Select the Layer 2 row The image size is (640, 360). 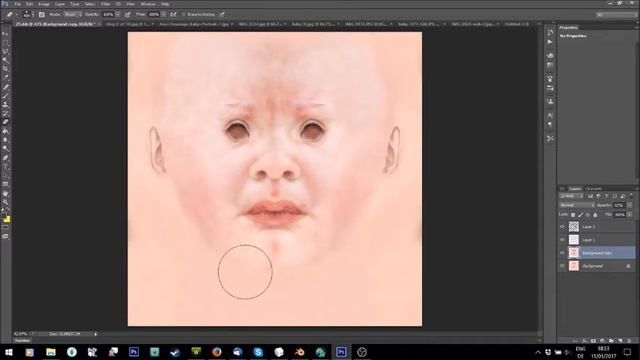[597, 227]
